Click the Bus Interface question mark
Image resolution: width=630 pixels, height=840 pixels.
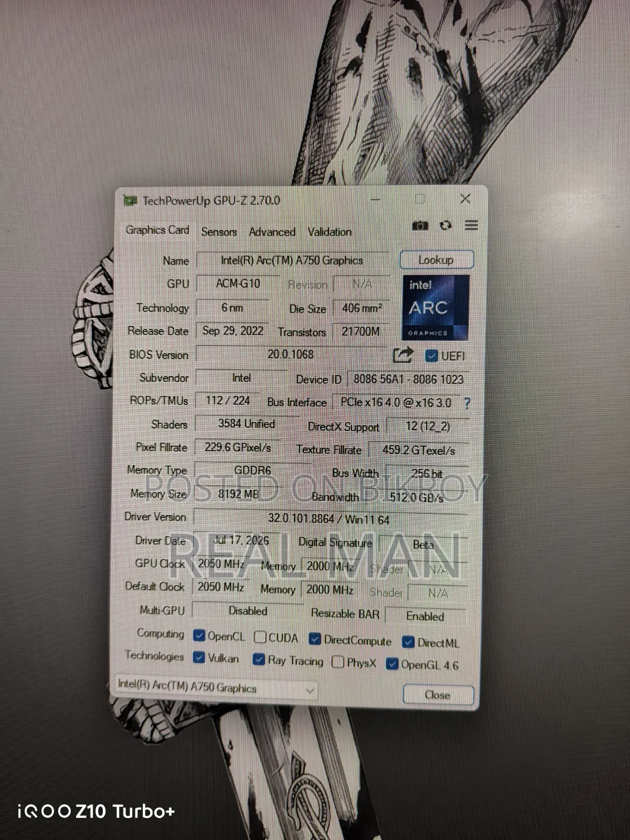467,403
